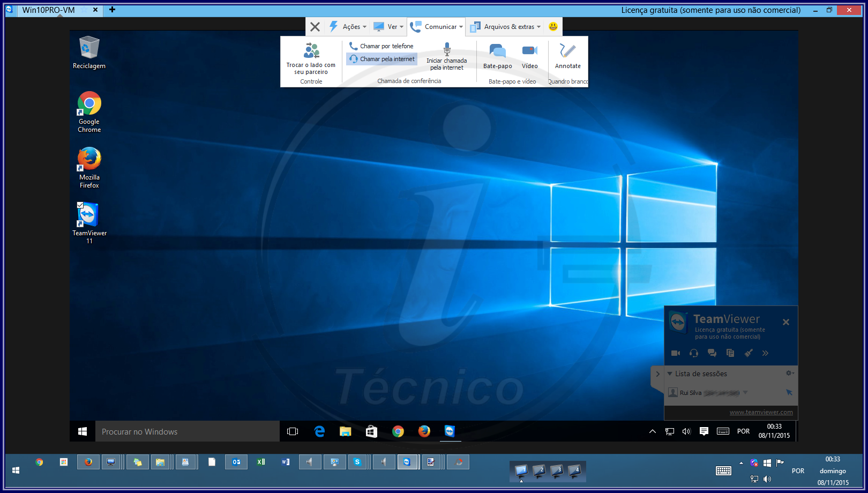Select 'Chamar por telefone' option
Image resolution: width=868 pixels, height=493 pixels.
point(381,46)
